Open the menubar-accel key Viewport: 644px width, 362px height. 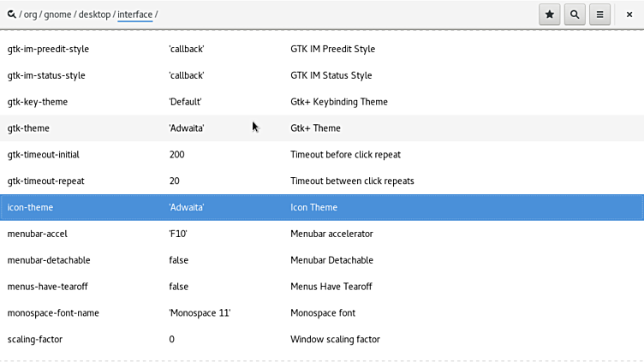click(x=37, y=234)
